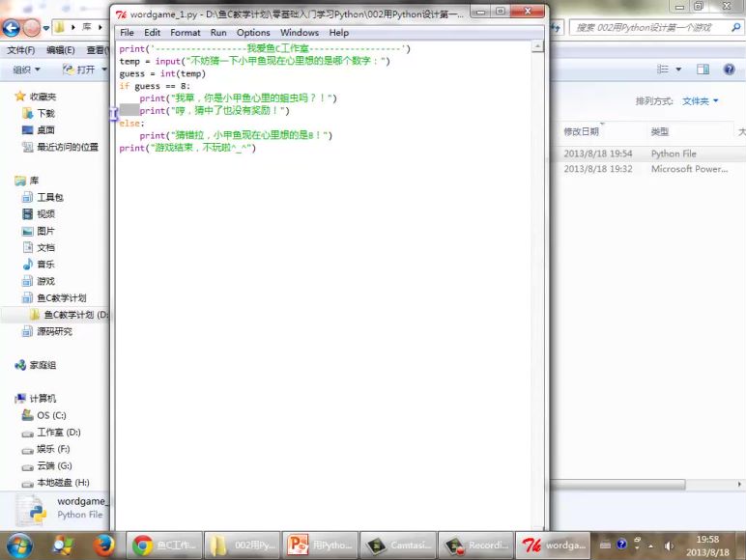Screen dimensions: 746x560
Task: Select 下载 in the navigation pane
Action: pyautogui.click(x=45, y=113)
